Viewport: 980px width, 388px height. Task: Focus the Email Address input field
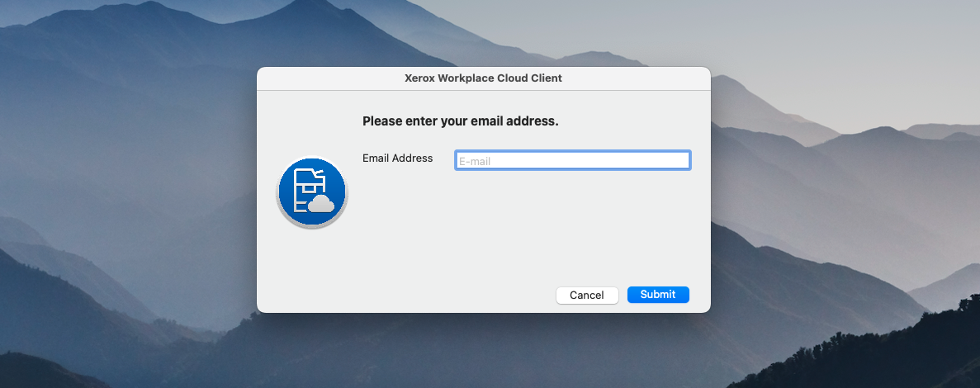(572, 161)
